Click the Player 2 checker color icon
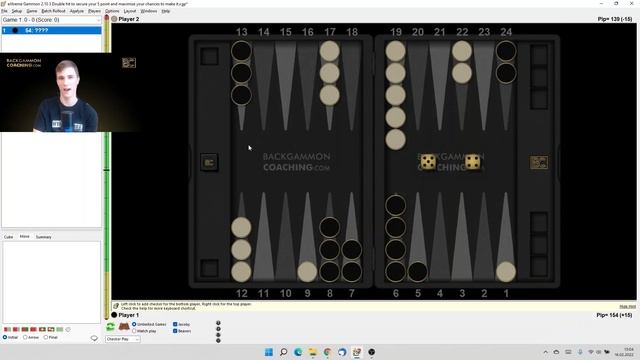This screenshot has height=360, width=640. pos(114,19)
